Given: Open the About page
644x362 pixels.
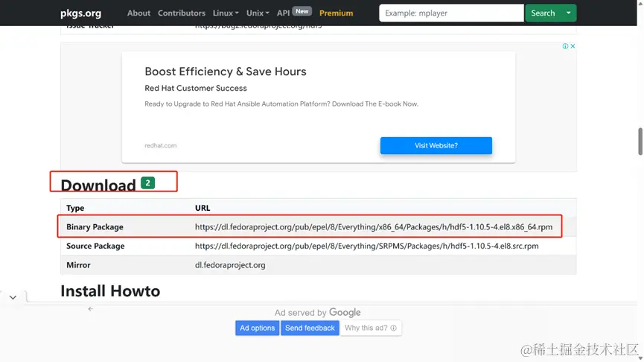Looking at the screenshot, I should 138,13.
